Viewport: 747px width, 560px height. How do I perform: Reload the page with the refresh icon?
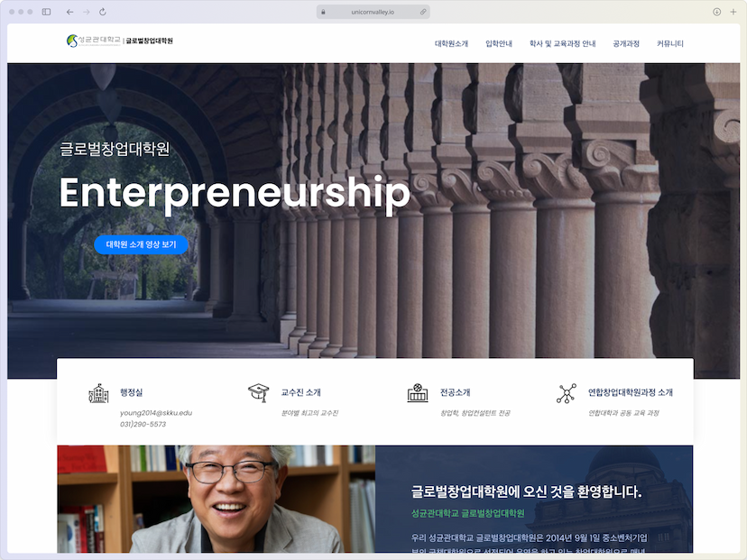[103, 12]
